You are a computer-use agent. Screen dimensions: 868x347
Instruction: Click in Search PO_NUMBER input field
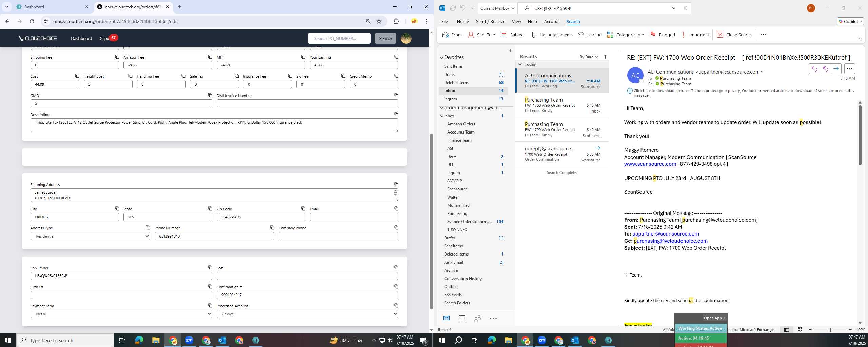(339, 38)
